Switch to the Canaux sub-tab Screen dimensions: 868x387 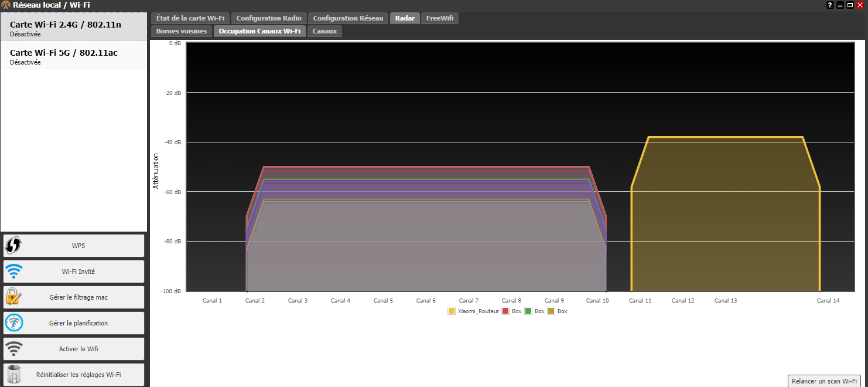pos(325,31)
